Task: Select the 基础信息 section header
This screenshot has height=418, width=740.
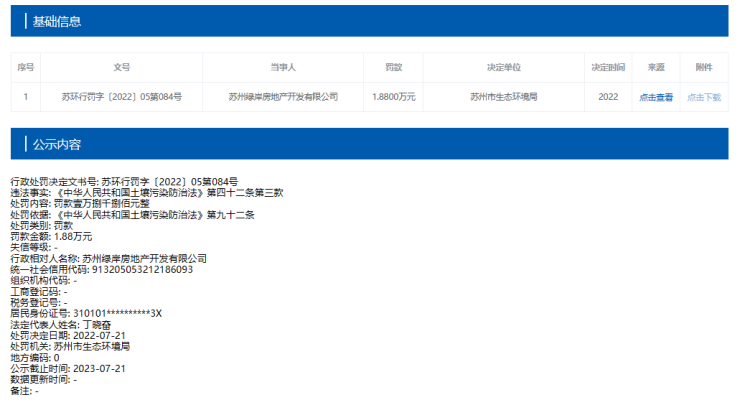Action: pyautogui.click(x=57, y=21)
